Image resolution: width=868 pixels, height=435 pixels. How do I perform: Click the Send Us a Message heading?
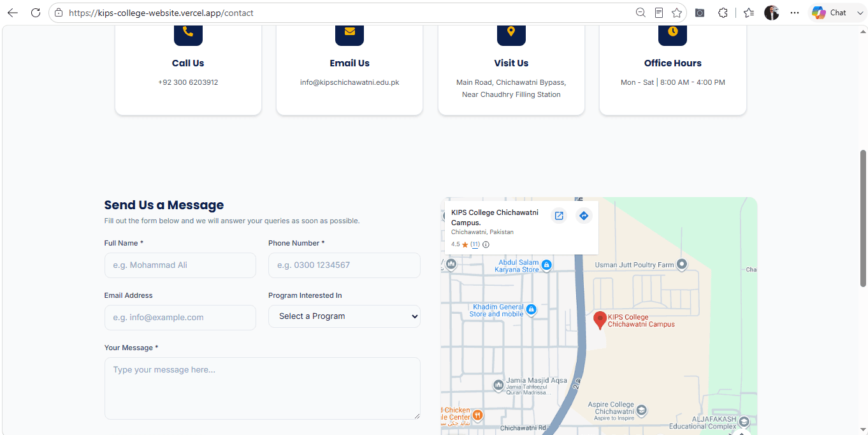coord(164,205)
